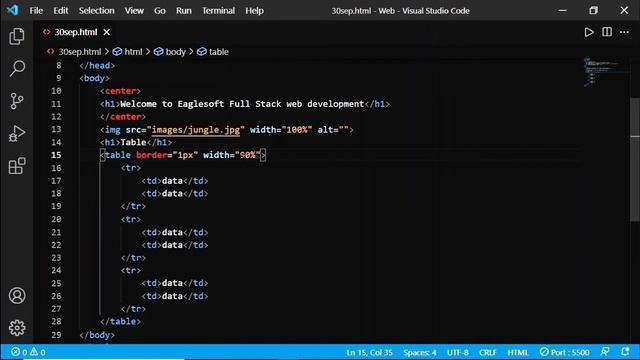This screenshot has width=640, height=360.
Task: Go to line via Ln 15, Col 35
Action: click(369, 352)
